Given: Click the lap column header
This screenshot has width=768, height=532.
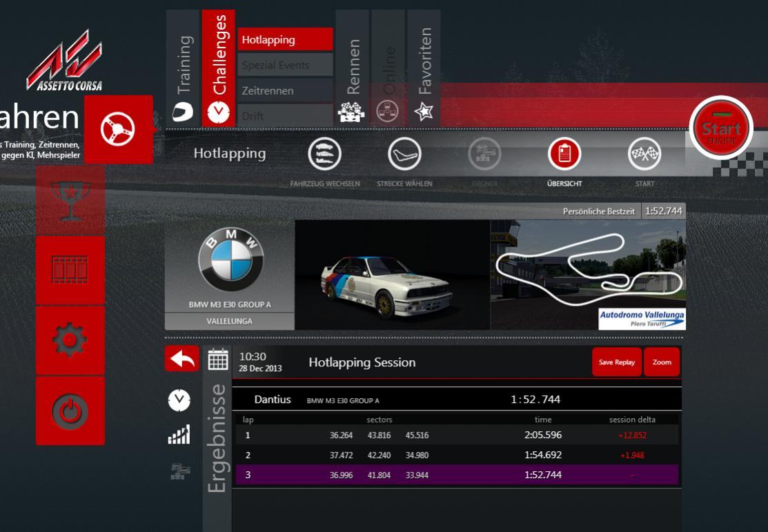Looking at the screenshot, I should [x=248, y=420].
